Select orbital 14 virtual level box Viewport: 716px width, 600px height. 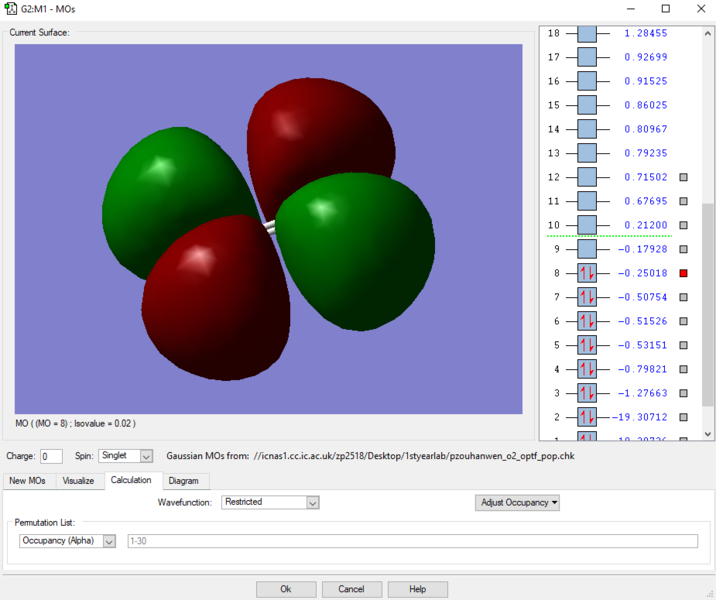[587, 129]
